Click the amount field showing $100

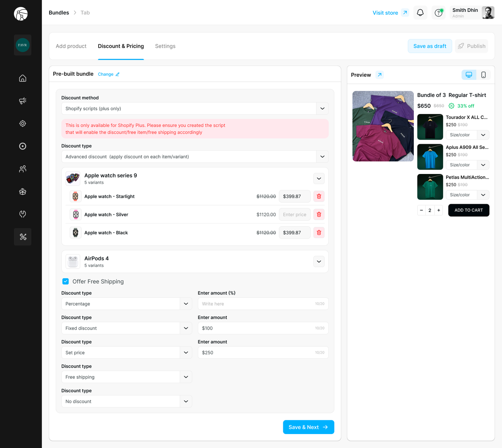[263, 328]
